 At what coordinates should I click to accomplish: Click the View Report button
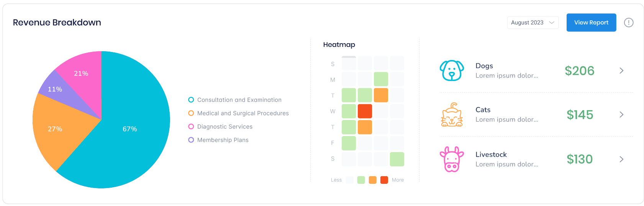point(591,23)
